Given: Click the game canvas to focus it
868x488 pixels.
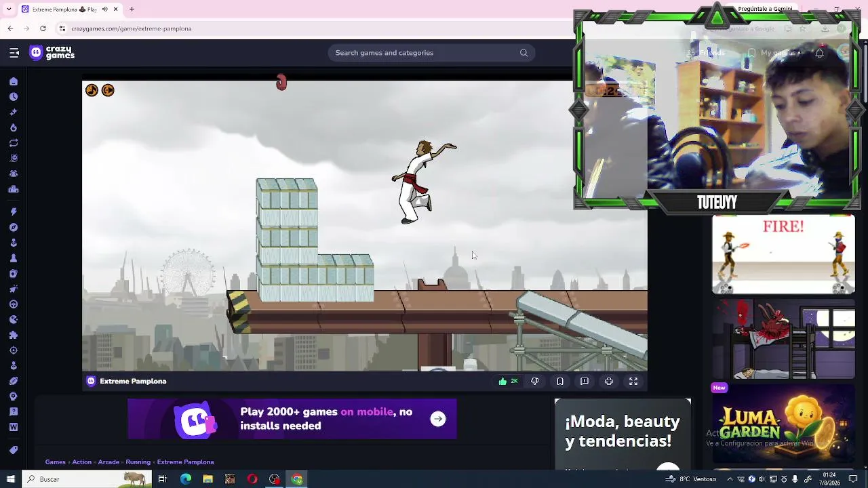Looking at the screenshot, I should coord(365,226).
